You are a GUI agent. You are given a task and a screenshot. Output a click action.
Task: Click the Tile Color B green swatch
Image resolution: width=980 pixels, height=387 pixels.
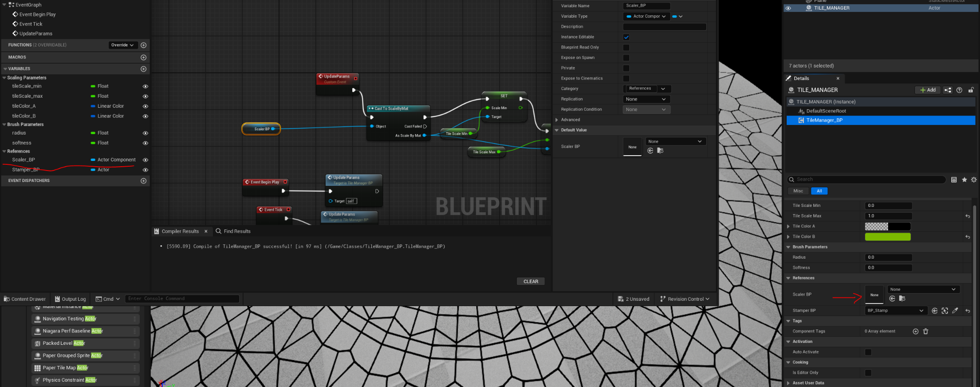click(887, 237)
